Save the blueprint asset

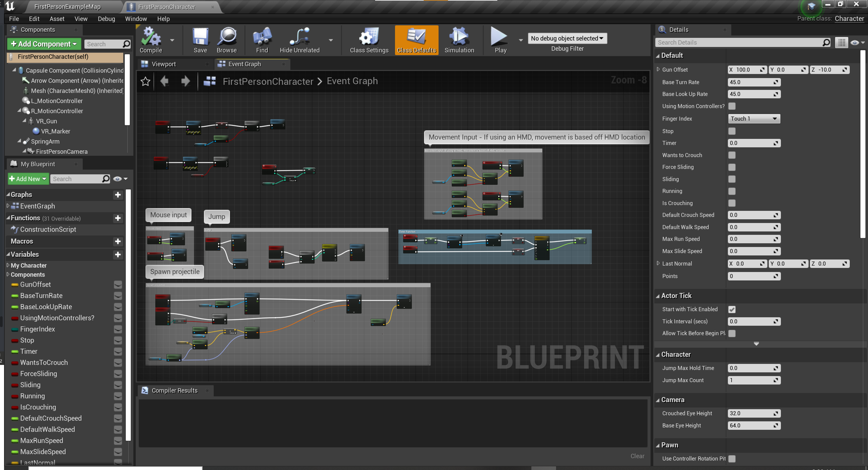coord(200,40)
